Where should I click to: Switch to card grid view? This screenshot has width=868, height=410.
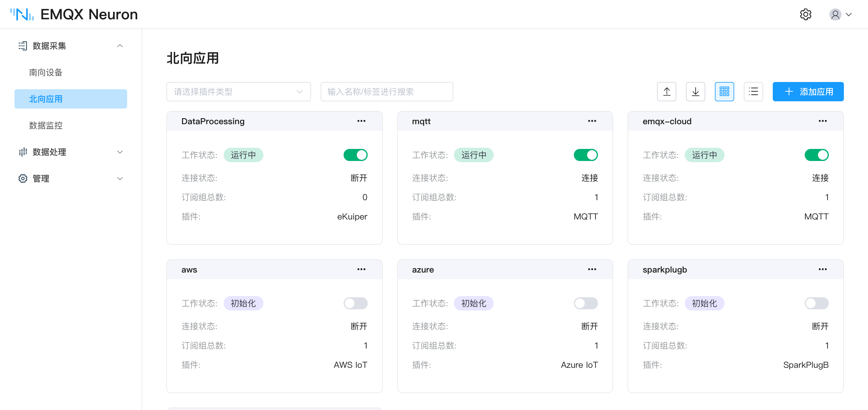(x=725, y=92)
